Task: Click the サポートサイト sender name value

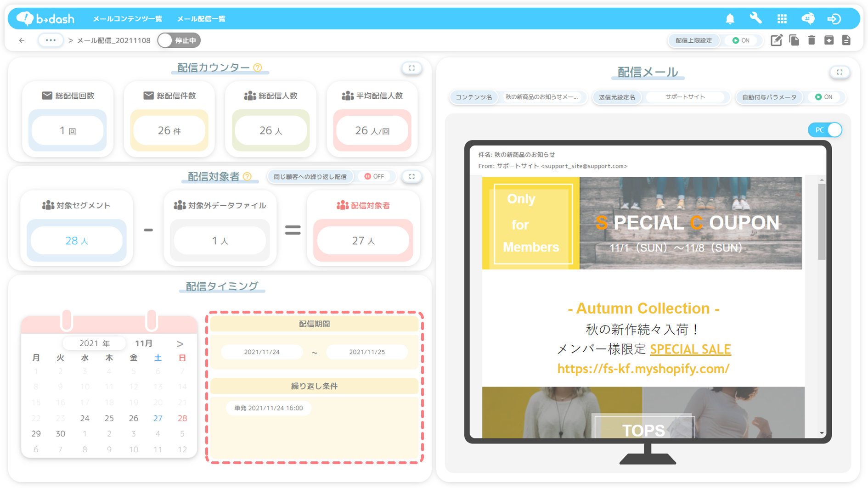Action: click(685, 97)
